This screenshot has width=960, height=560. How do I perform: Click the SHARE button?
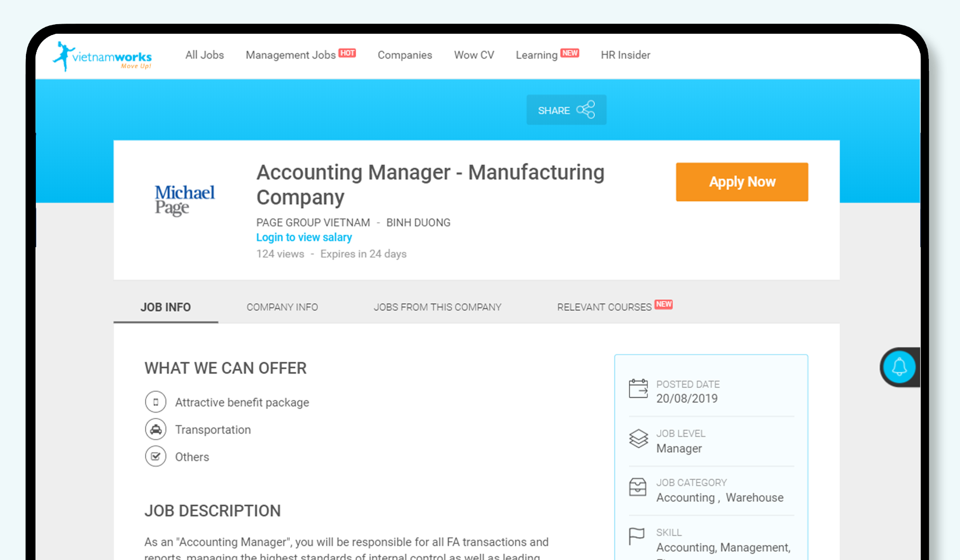coord(566,110)
